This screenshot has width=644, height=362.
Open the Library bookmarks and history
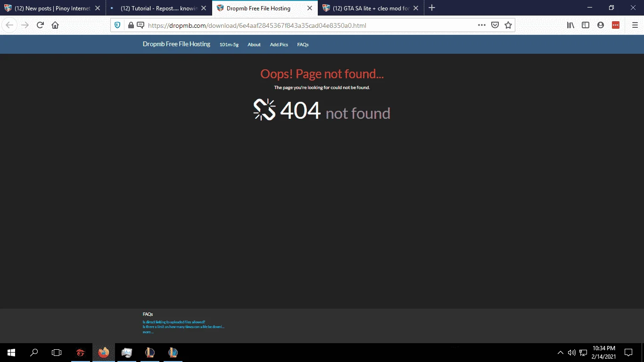570,25
